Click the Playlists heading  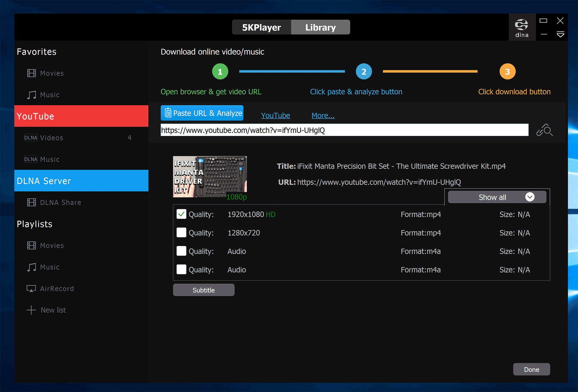(35, 224)
